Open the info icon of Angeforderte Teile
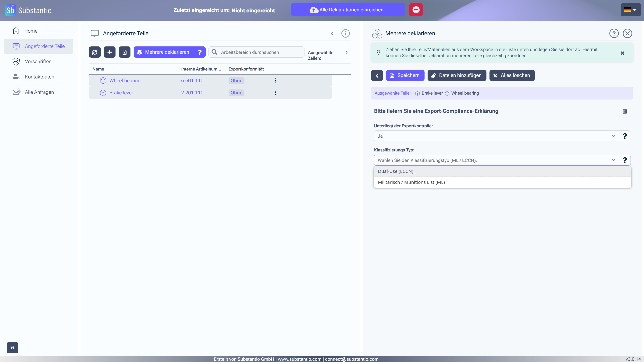Screen dimensions: 644x362 coord(345,33)
